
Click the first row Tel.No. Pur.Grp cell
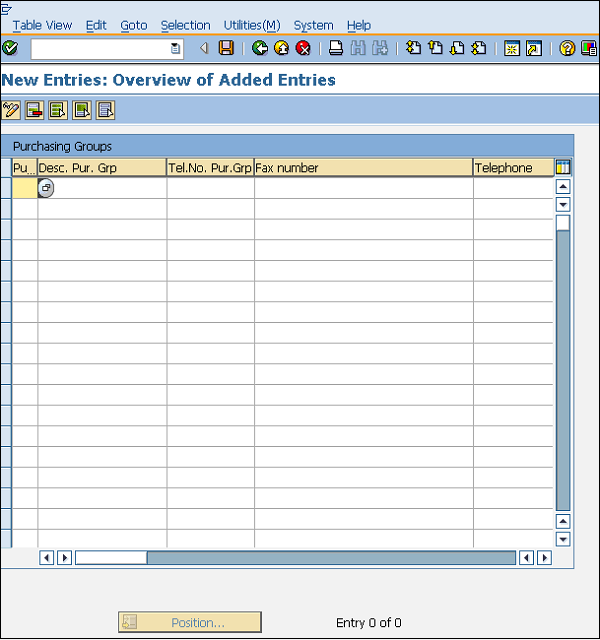(x=210, y=188)
